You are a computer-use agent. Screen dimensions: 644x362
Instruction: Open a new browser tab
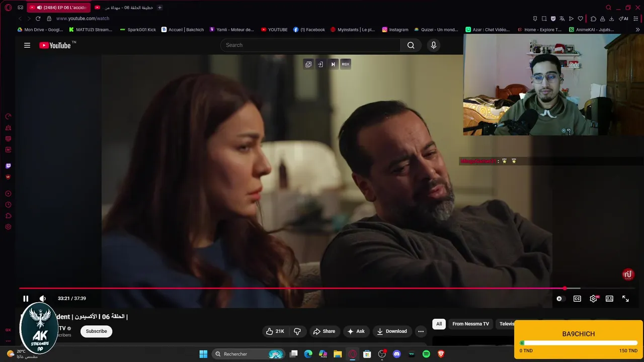pyautogui.click(x=160, y=8)
